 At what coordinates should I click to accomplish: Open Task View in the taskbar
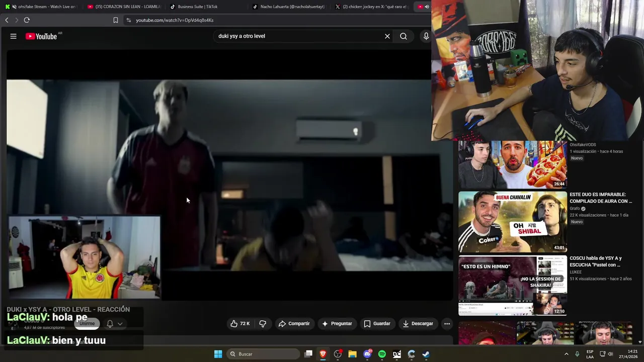308,354
